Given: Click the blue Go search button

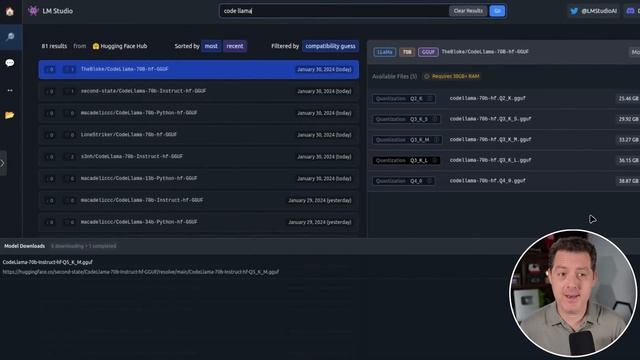Looking at the screenshot, I should [x=497, y=11].
